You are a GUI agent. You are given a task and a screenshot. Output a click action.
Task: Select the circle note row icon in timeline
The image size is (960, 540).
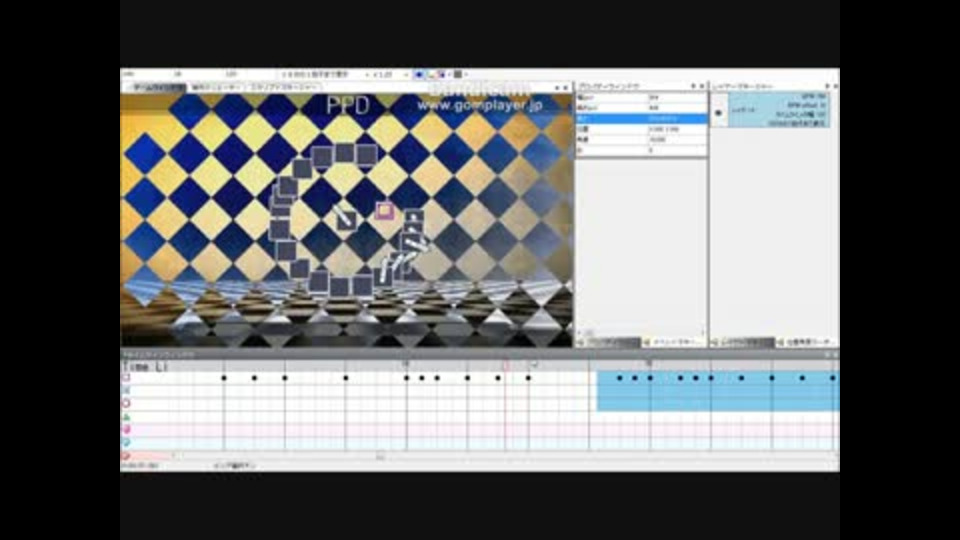126,403
